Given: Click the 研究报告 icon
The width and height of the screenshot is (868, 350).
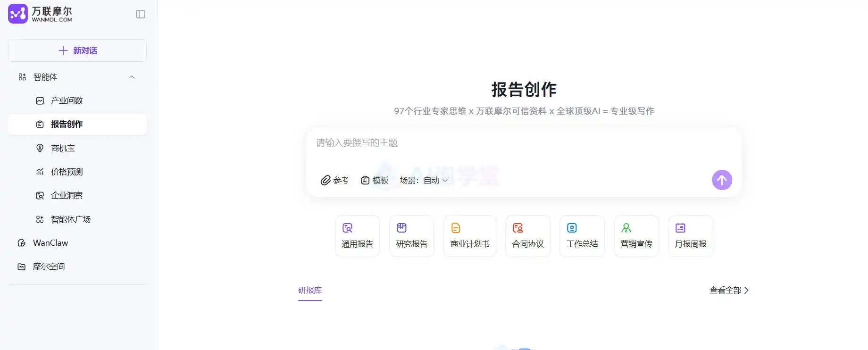Looking at the screenshot, I should [x=401, y=228].
